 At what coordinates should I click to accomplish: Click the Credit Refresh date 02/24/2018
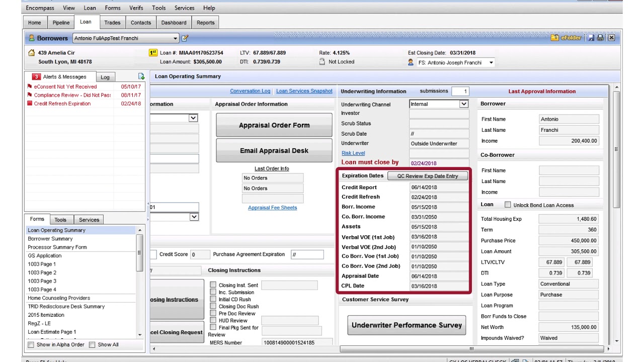point(439,197)
